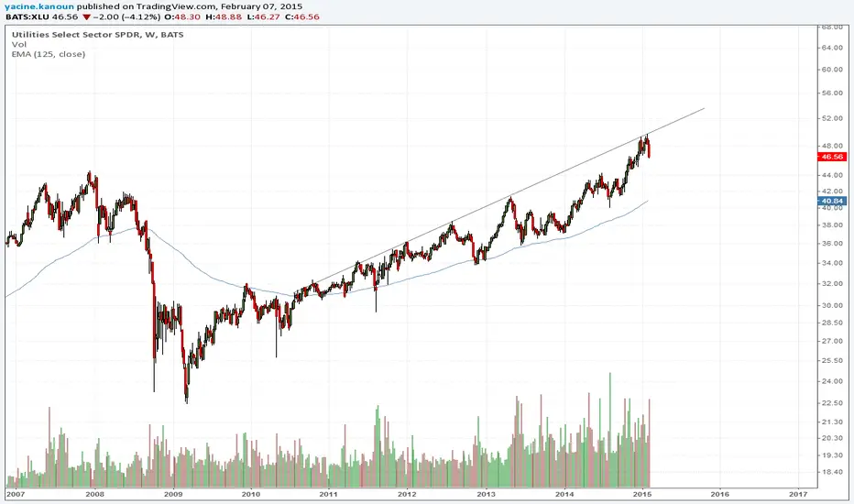This screenshot has height=504, width=854.
Task: Click the 2017 time axis label
Action: [798, 494]
